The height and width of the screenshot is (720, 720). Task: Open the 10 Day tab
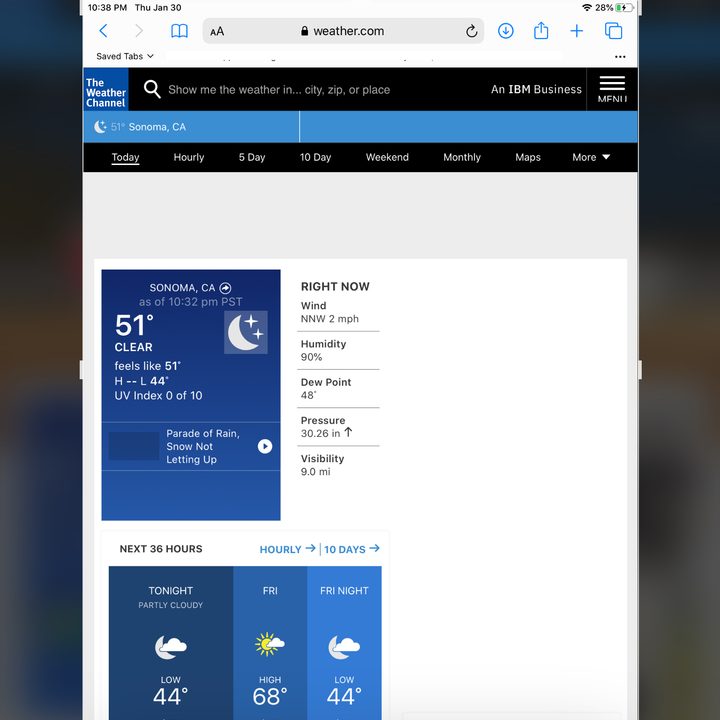(315, 157)
